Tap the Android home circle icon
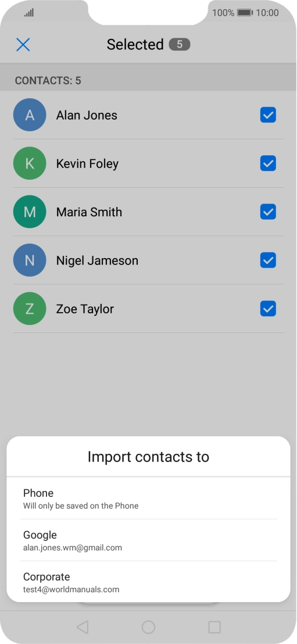 (148, 627)
